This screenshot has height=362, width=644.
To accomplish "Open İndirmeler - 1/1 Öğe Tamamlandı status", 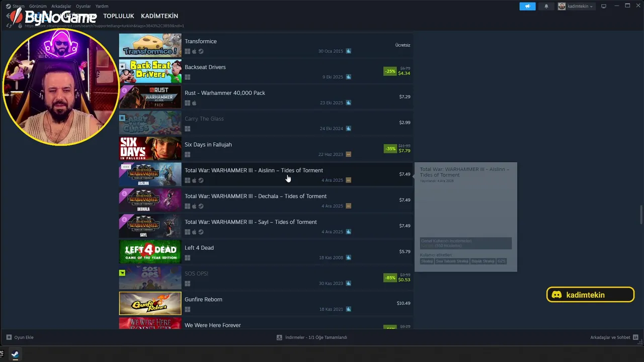I will click(316, 337).
